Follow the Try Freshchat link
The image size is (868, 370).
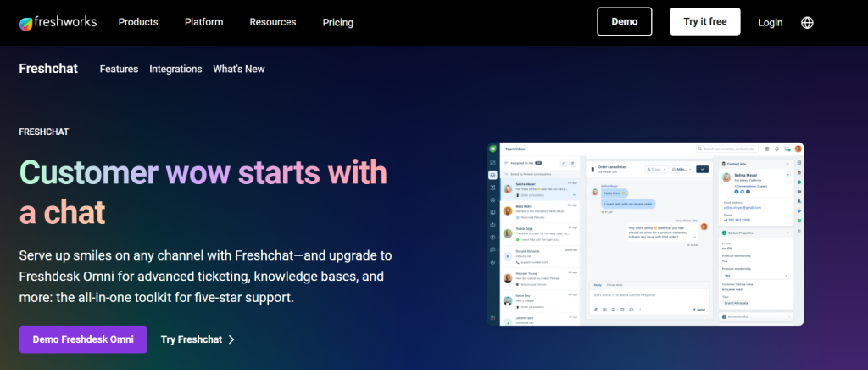(x=198, y=339)
